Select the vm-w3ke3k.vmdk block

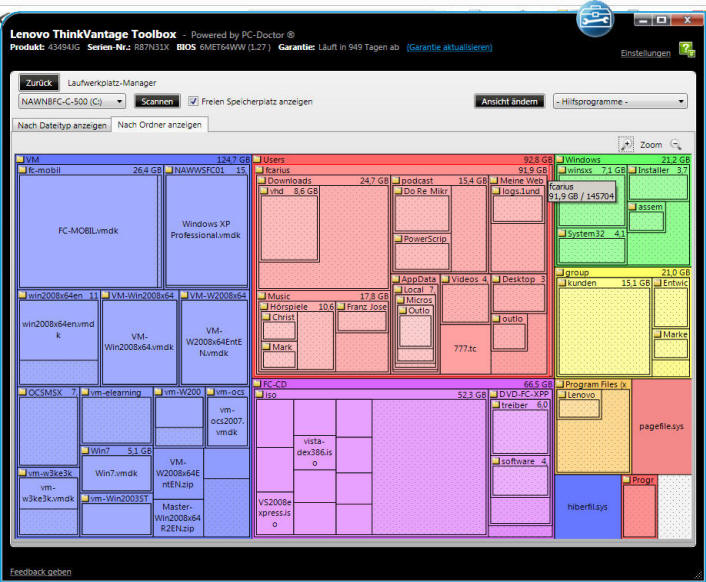pos(48,493)
